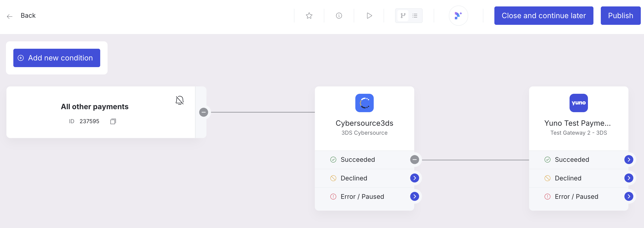Copy the condition ID 237595
Viewport: 644px width, 228px height.
113,121
